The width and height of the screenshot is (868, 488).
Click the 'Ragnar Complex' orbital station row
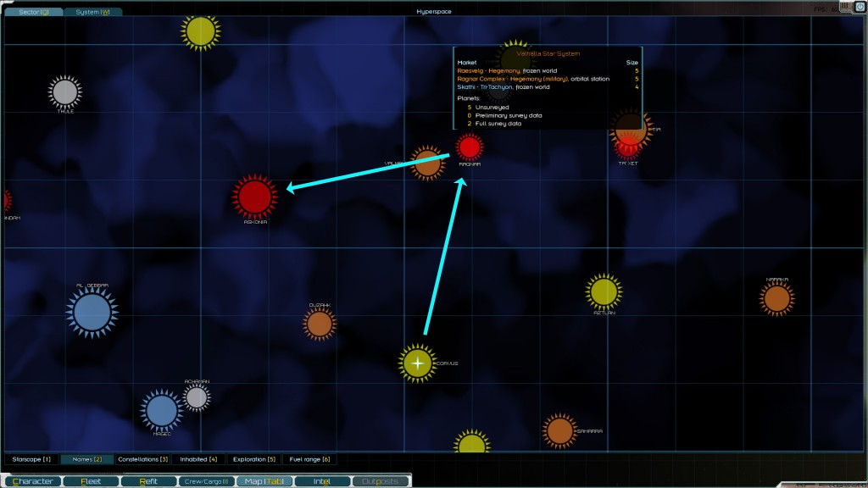pos(548,79)
